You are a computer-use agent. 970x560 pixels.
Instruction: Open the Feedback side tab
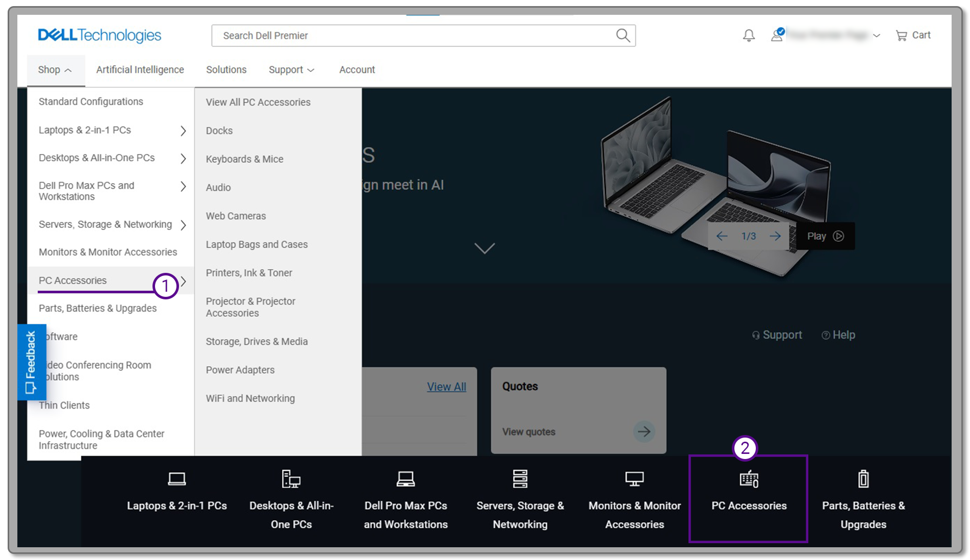tap(32, 362)
